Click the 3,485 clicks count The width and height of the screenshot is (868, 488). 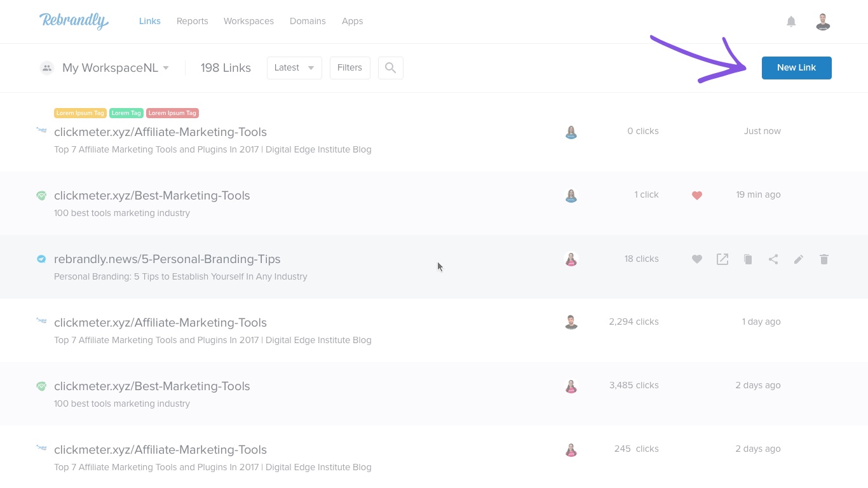634,385
